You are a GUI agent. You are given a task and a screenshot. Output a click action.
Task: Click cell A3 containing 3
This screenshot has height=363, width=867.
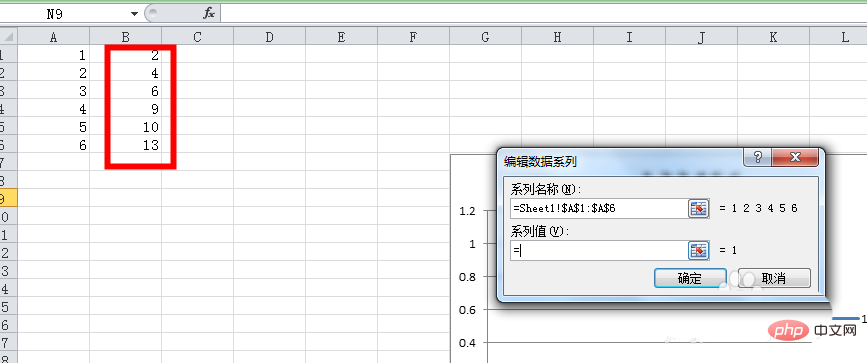pyautogui.click(x=54, y=91)
